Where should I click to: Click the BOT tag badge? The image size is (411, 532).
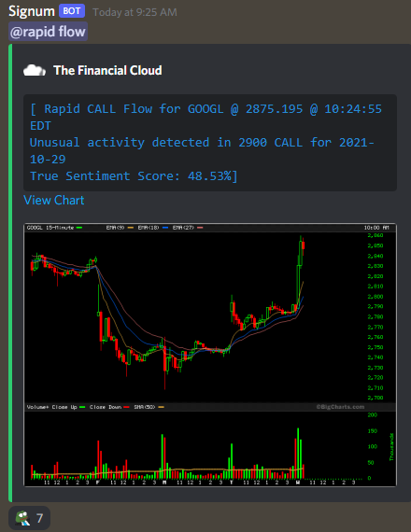[72, 11]
